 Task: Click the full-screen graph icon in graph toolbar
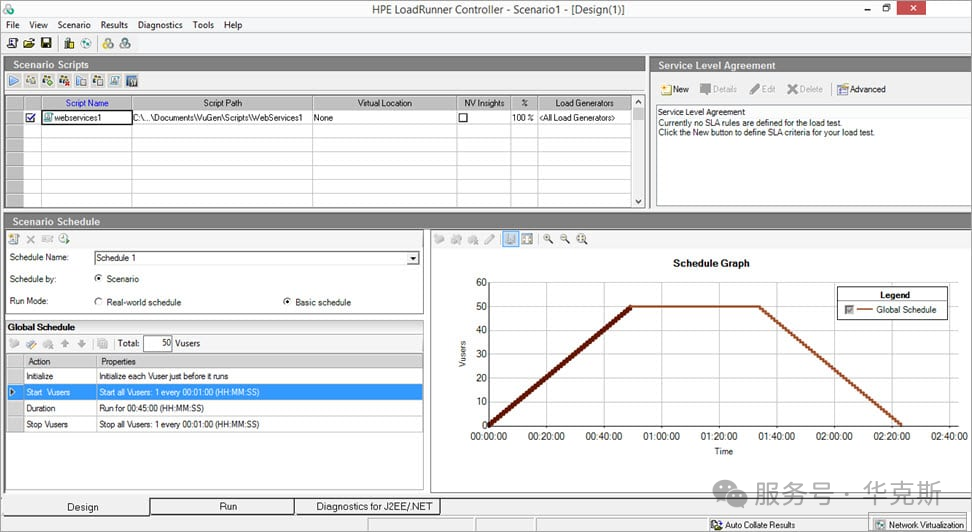coord(527,239)
